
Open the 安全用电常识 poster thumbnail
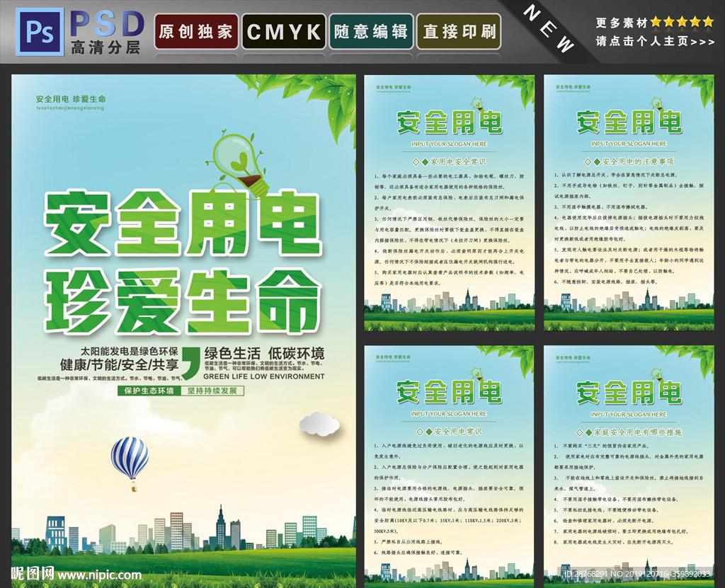tap(449, 466)
